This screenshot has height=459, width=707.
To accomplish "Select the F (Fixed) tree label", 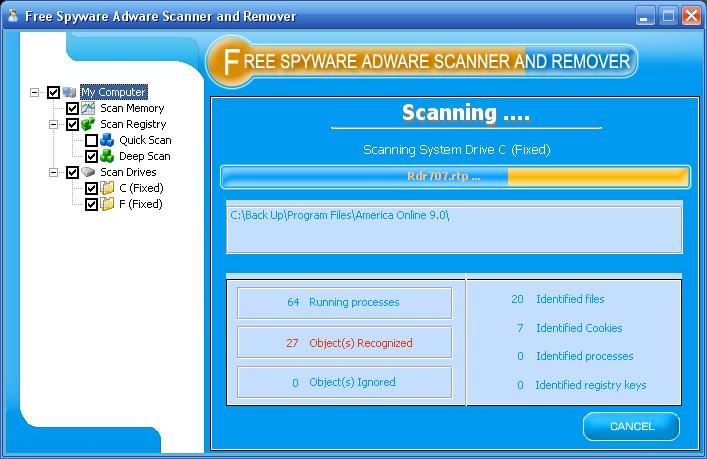I will [x=141, y=204].
